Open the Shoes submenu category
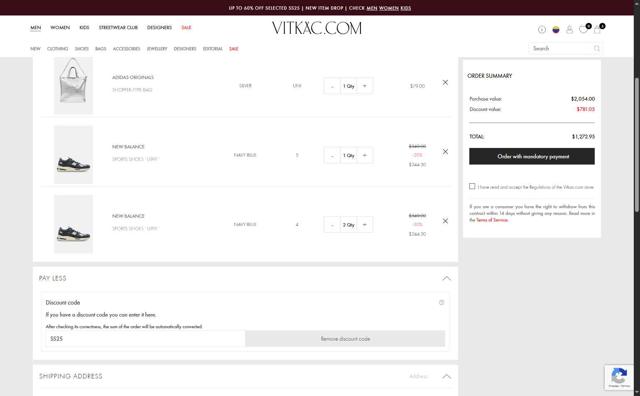640x396 pixels. click(82, 49)
